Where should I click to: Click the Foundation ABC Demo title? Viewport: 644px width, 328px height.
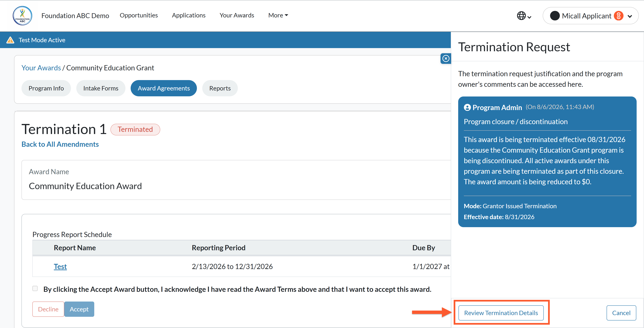pyautogui.click(x=75, y=15)
